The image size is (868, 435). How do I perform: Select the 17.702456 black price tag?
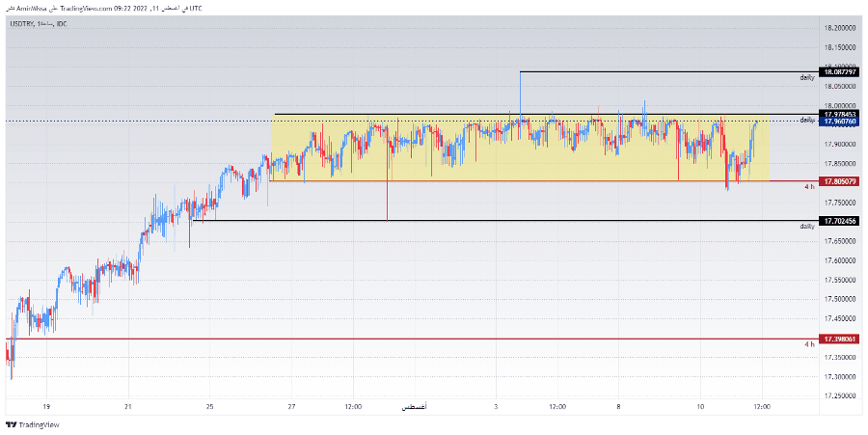tap(840, 221)
